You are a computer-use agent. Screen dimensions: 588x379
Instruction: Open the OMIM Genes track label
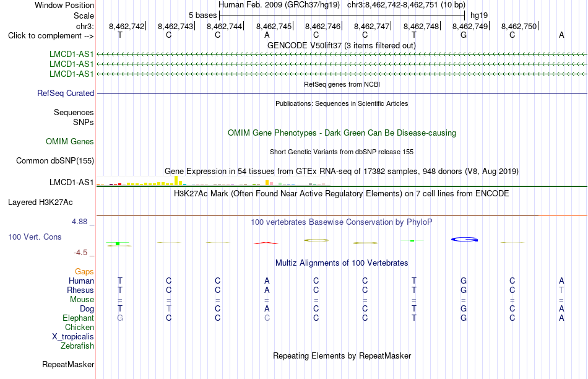click(70, 141)
